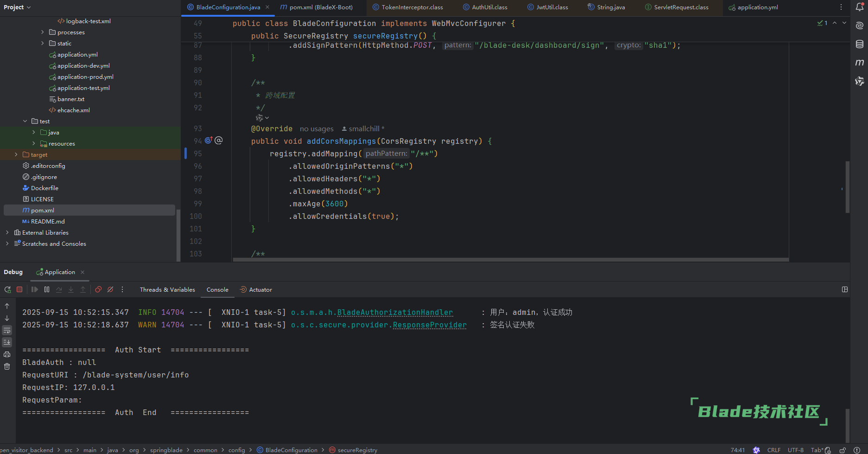The height and width of the screenshot is (454, 868).
Task: Open the Notifications bell icon
Action: 860,7
